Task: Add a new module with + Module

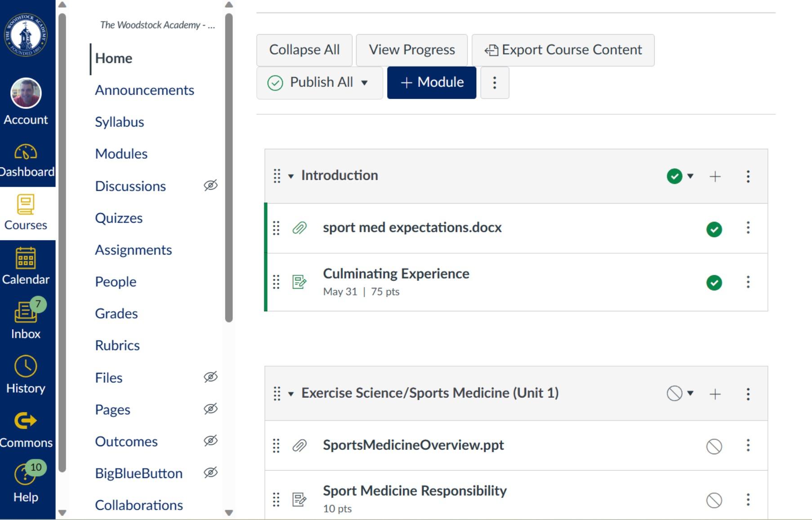Action: coord(432,83)
